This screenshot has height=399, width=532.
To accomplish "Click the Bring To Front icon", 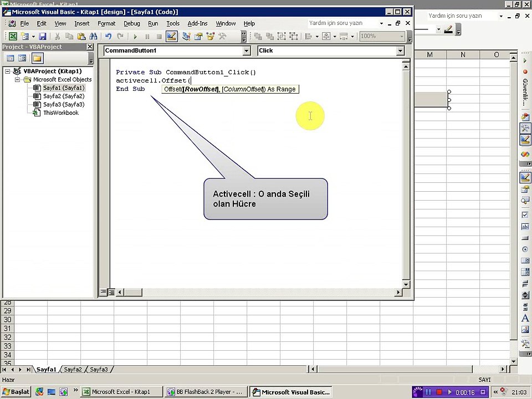I will 258,36.
